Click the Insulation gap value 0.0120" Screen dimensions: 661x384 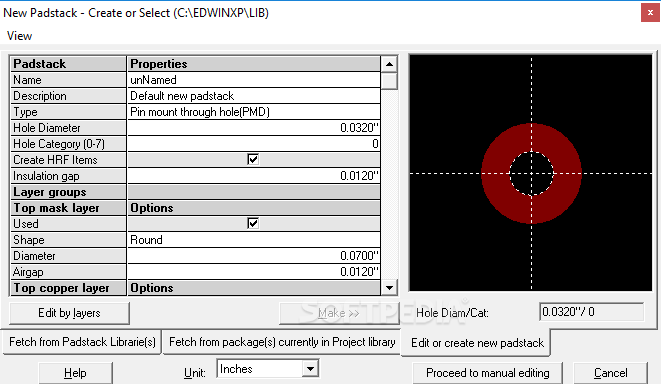[254, 176]
